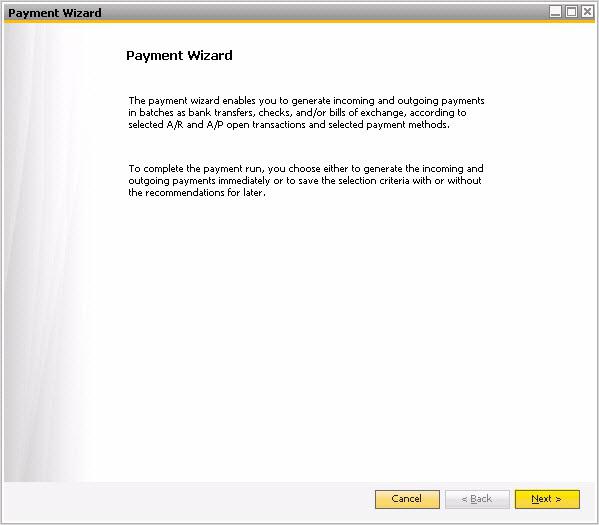599x525 pixels.
Task: Click the line starting 'outgoing payments immediately'
Action: coord(305,181)
